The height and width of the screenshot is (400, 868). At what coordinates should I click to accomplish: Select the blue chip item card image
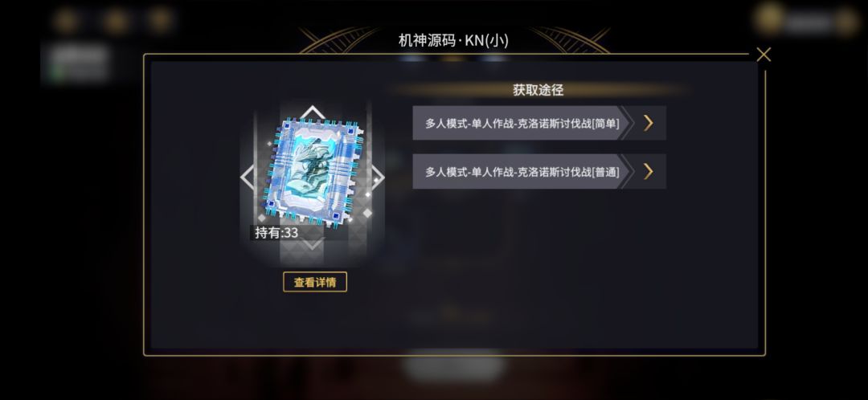[x=314, y=168]
